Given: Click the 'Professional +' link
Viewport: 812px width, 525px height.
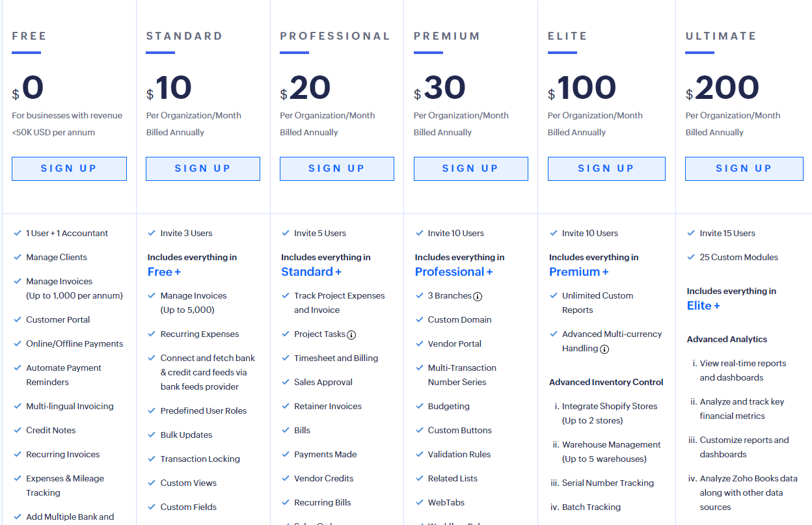Looking at the screenshot, I should (x=453, y=272).
